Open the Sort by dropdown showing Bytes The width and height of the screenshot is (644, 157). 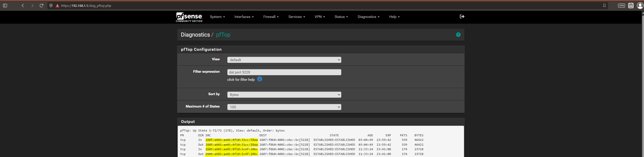[284, 95]
